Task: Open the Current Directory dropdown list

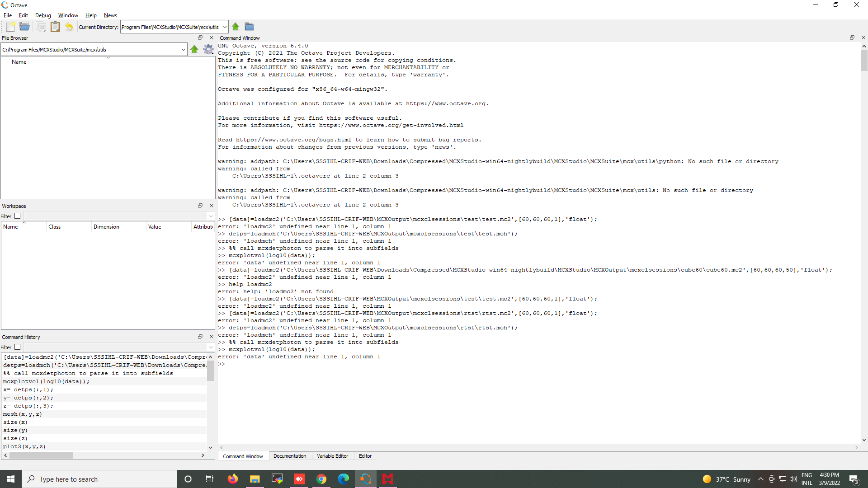Action: click(225, 27)
